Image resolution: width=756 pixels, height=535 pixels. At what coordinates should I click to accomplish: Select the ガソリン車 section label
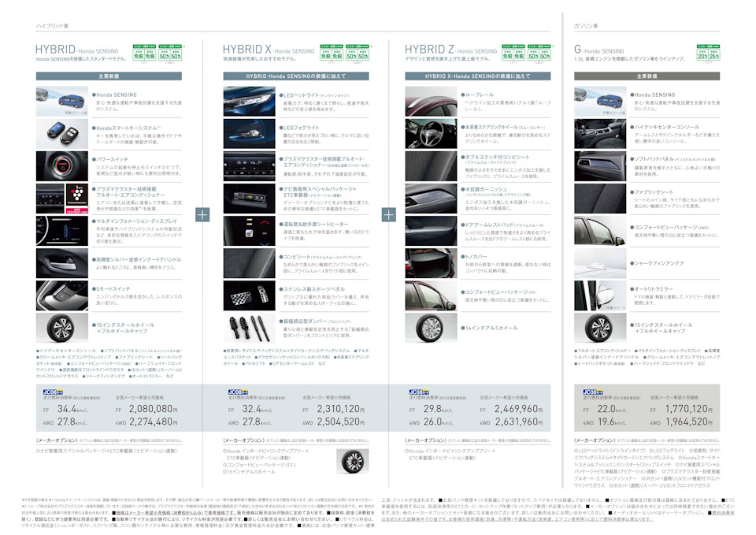[x=586, y=26]
